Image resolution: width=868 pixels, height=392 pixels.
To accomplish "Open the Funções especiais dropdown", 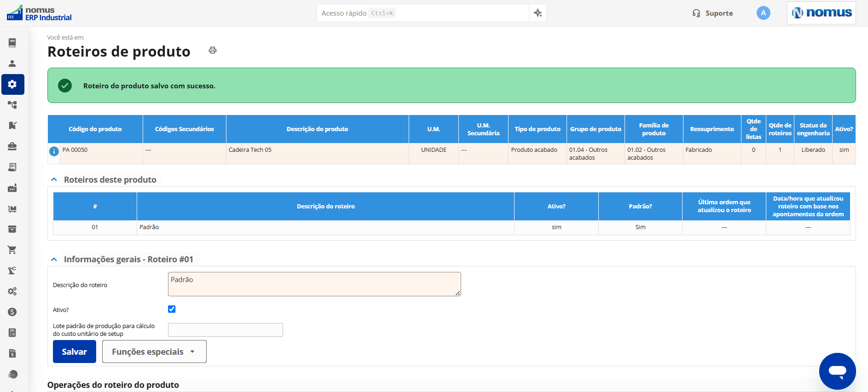I will tap(154, 352).
